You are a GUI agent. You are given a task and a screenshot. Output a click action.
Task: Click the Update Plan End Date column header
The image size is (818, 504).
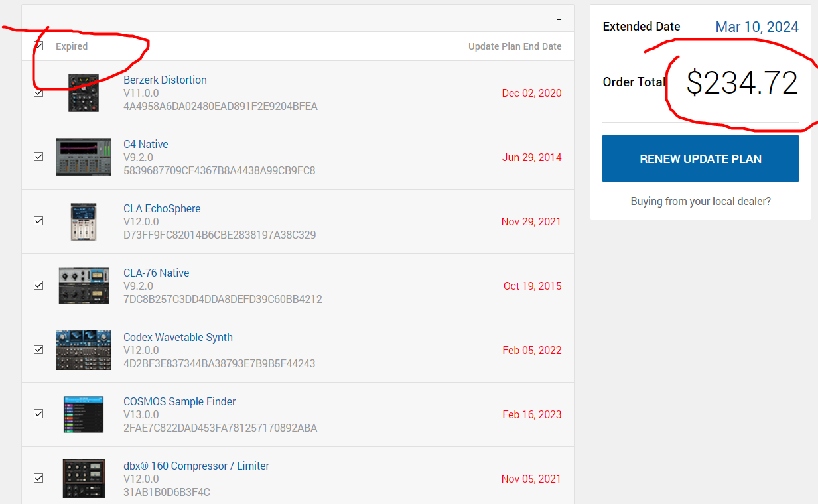pos(515,46)
